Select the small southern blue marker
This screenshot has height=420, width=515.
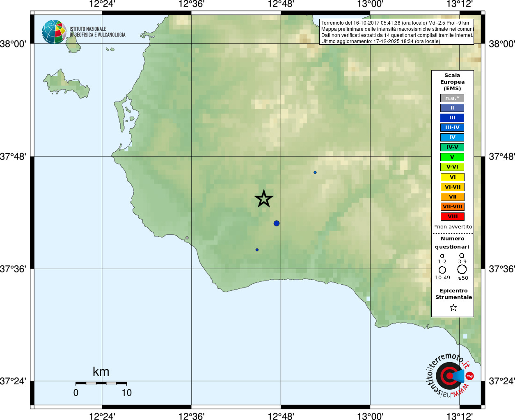tap(257, 250)
